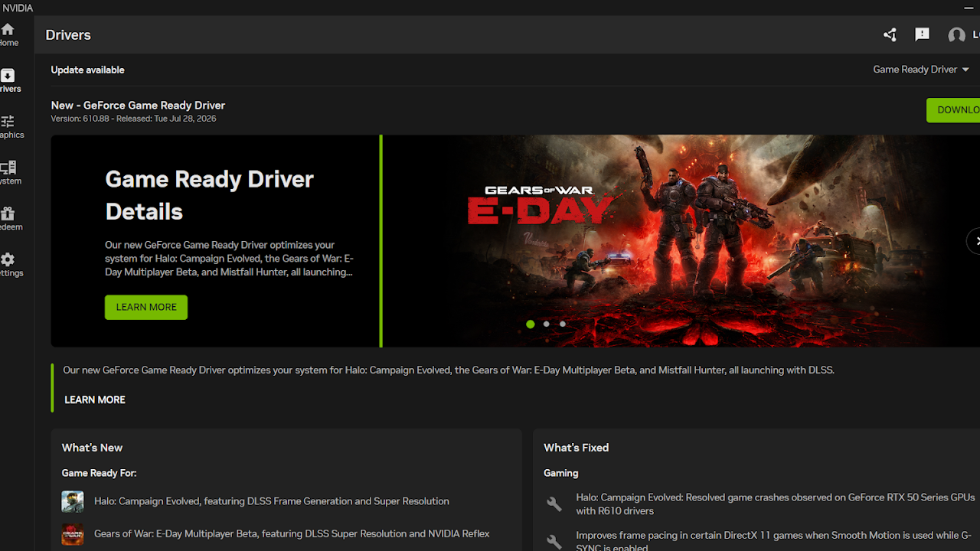The image size is (980, 551).
Task: Click Halo: Campaign Evolved DLSS Frame Generation entry
Action: (272, 501)
